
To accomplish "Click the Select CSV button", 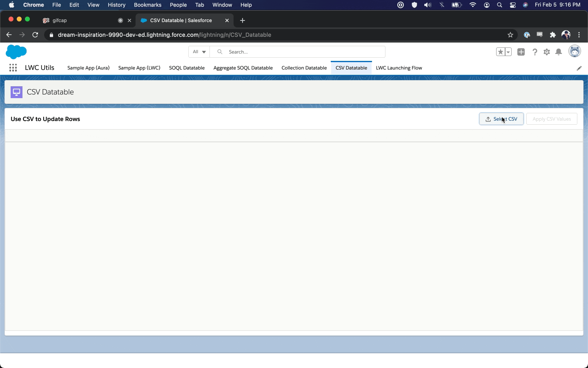I will [x=501, y=119].
